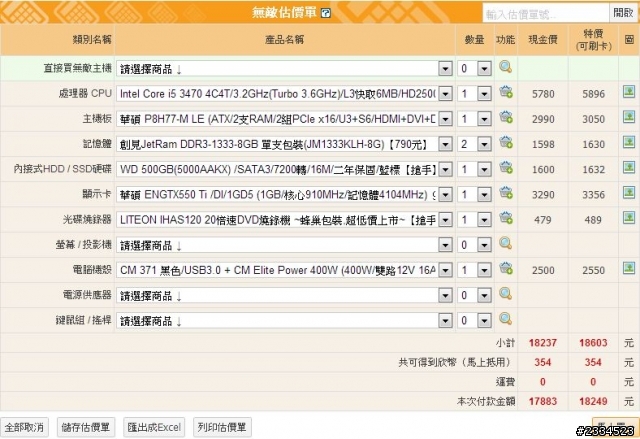Image resolution: width=640 pixels, height=439 pixels.
Task: Change quantity dropdown in 電源供應器 row
Action: click(x=474, y=296)
